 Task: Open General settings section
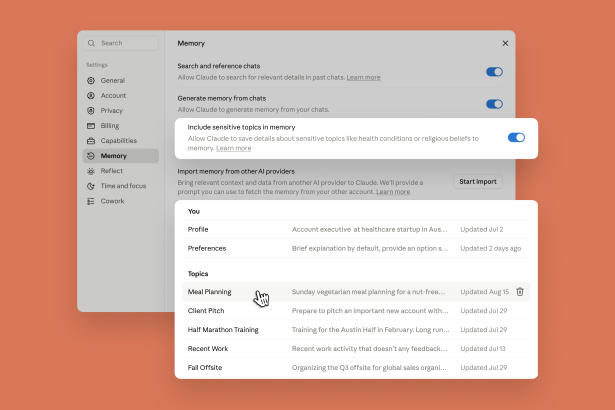coord(121,80)
